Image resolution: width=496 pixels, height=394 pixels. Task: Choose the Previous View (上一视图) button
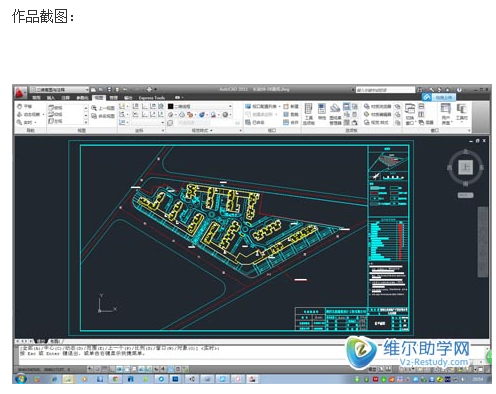coord(103,108)
